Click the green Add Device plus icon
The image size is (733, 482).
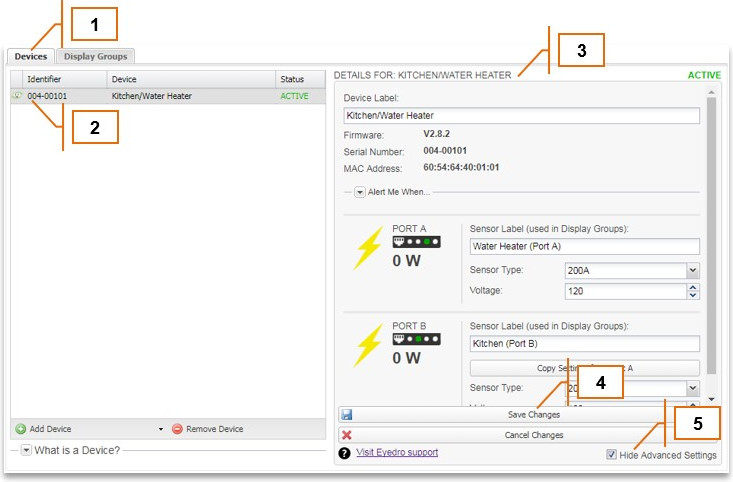tap(21, 429)
